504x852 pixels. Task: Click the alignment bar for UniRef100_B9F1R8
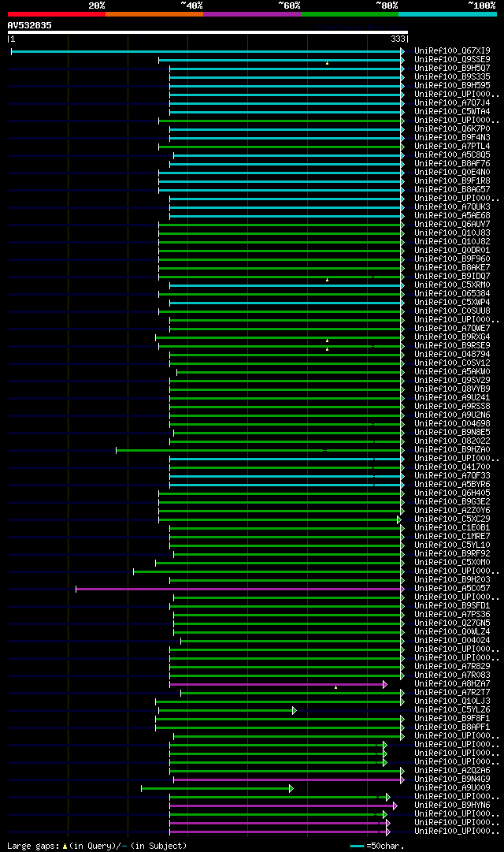pyautogui.click(x=281, y=181)
